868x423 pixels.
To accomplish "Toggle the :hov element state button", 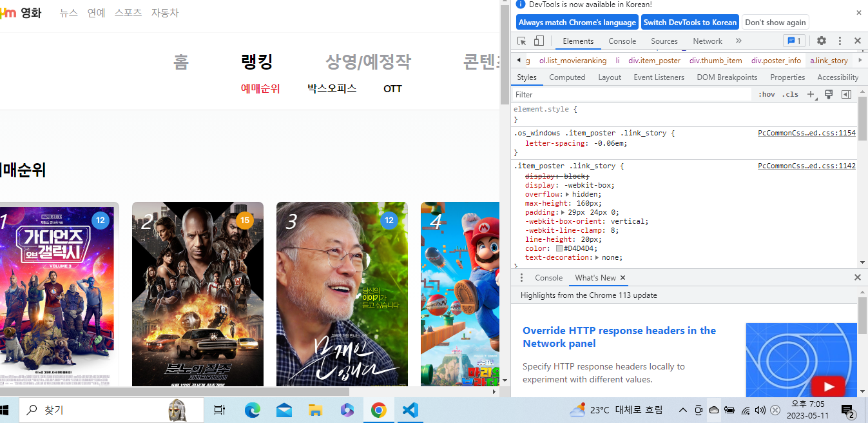I will pos(767,94).
